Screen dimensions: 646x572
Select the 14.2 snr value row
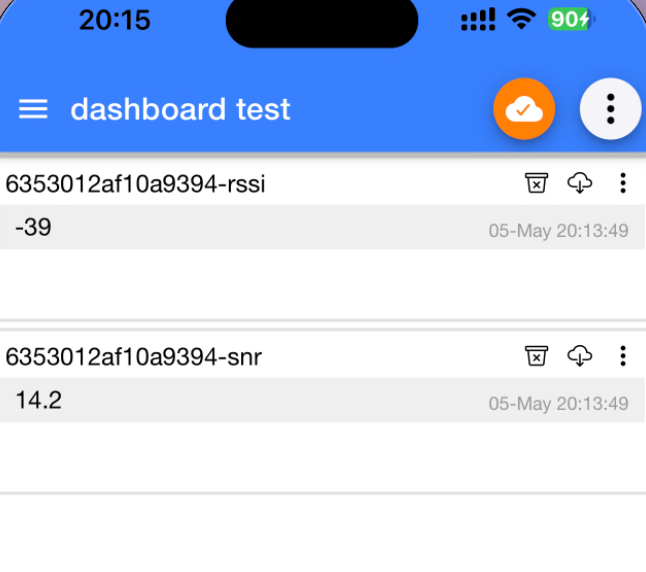pos(323,400)
